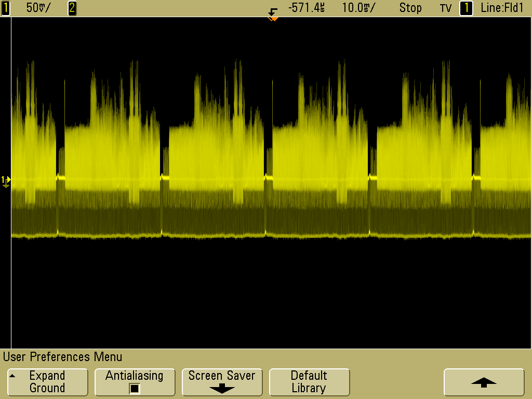This screenshot has height=399, width=532.
Task: Select the channel 1 indicator badge
Action: (x=6, y=8)
